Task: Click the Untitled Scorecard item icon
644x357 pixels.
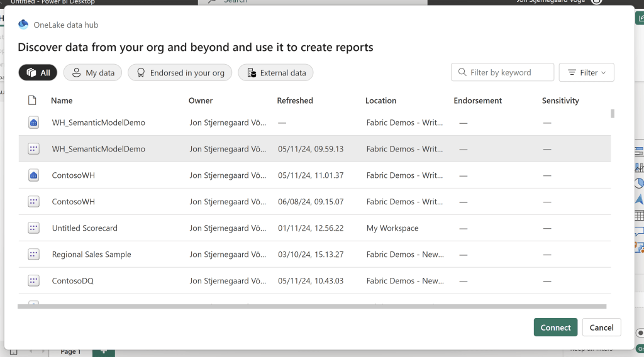Action: [x=34, y=228]
